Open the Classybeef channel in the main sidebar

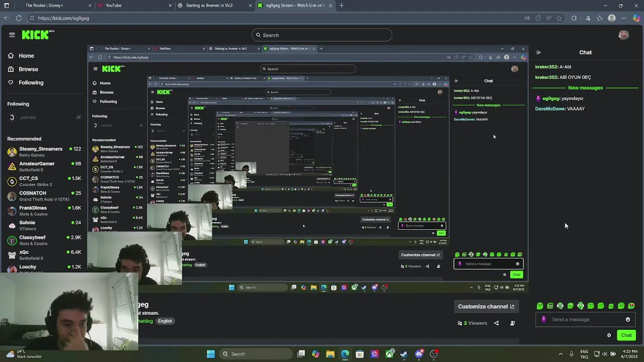pos(44,240)
